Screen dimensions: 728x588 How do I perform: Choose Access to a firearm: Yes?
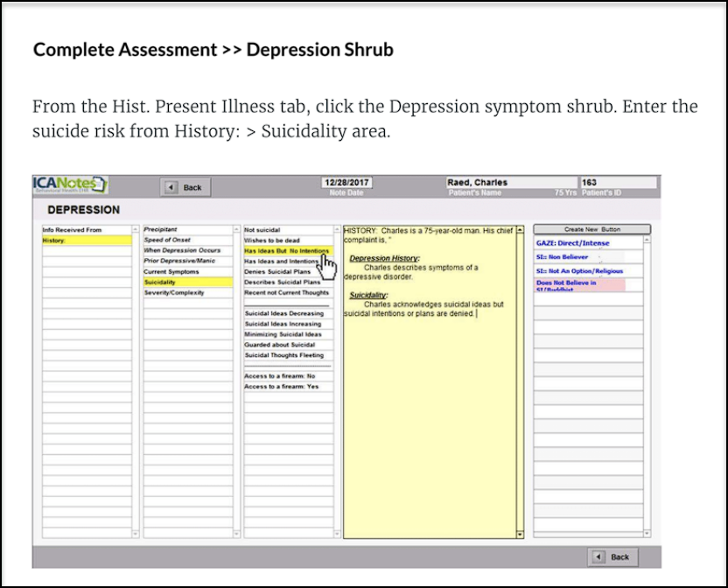click(289, 387)
